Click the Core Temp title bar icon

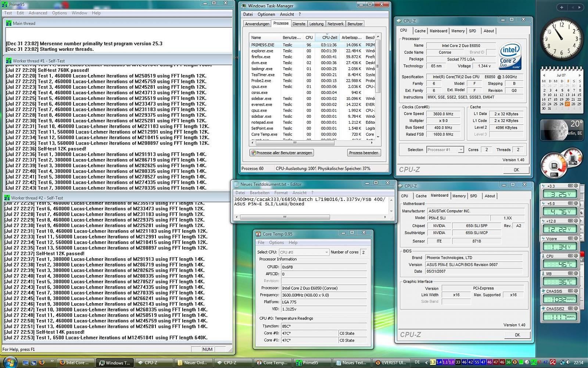click(258, 234)
